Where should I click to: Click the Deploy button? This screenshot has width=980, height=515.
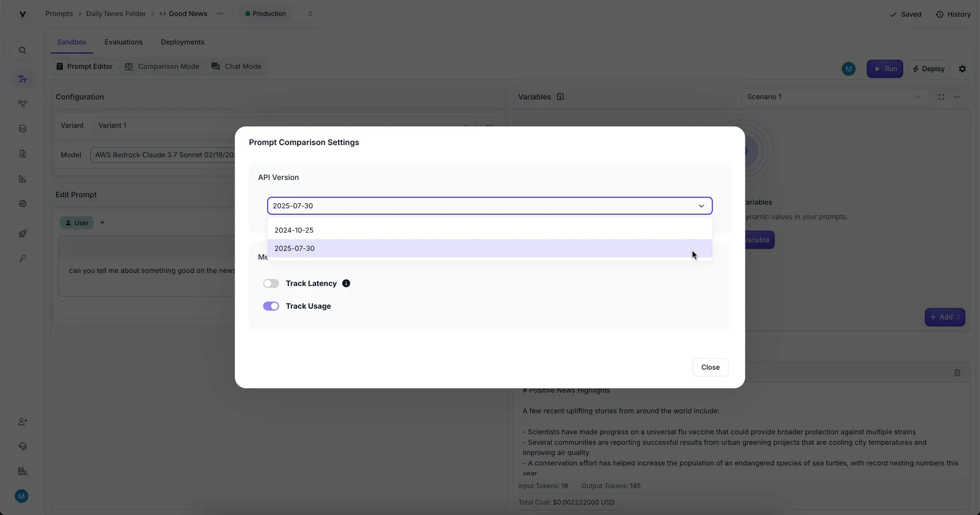pyautogui.click(x=929, y=69)
